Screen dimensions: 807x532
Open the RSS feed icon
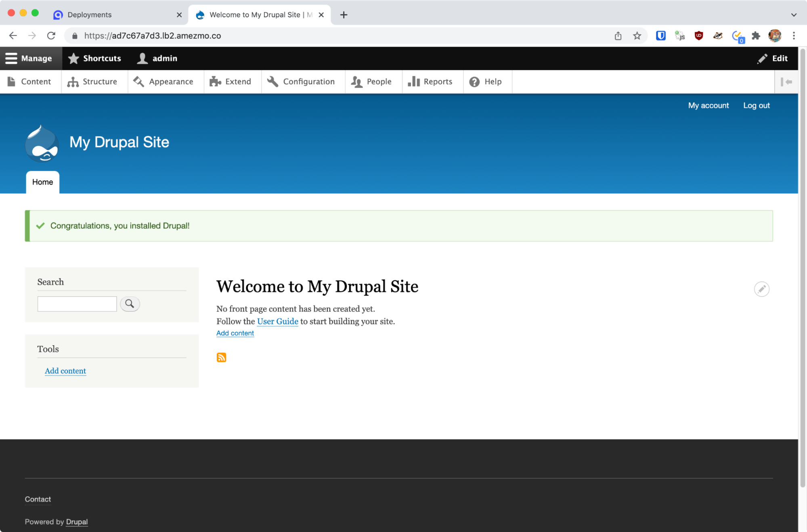tap(221, 357)
